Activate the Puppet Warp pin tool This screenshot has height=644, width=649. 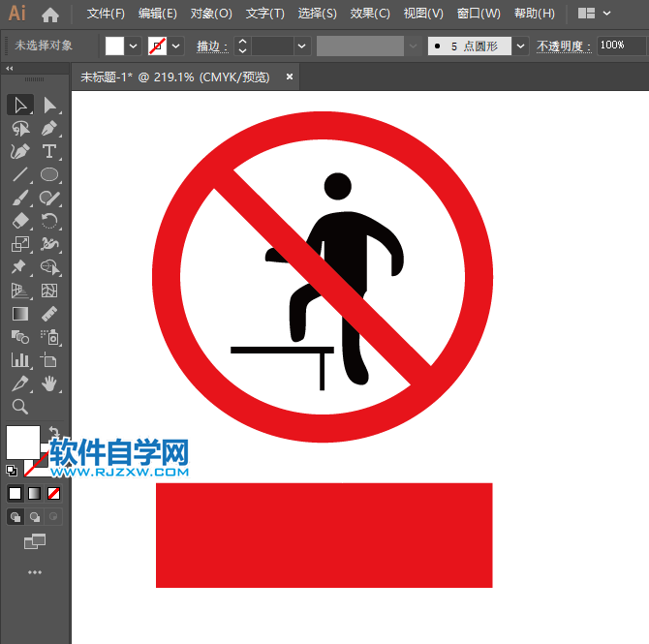[20, 267]
